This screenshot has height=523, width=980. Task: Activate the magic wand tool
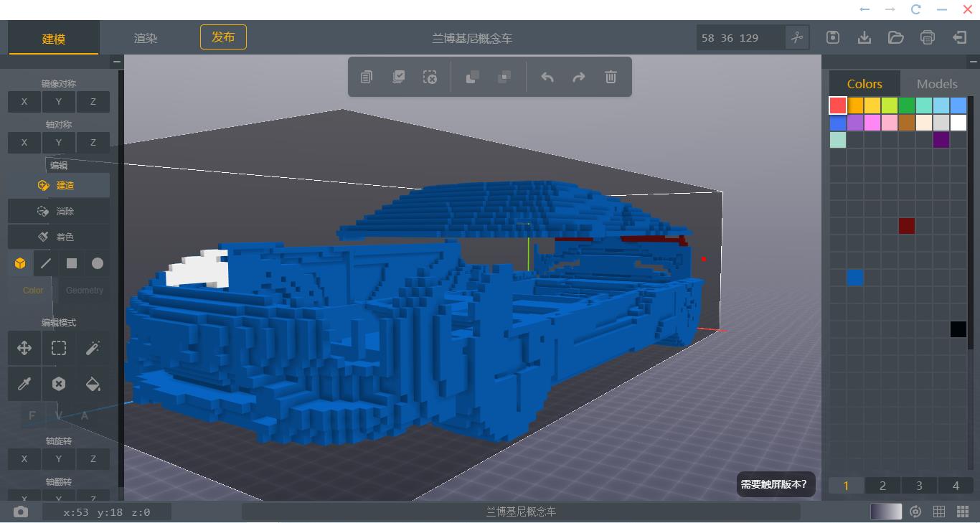tap(93, 349)
